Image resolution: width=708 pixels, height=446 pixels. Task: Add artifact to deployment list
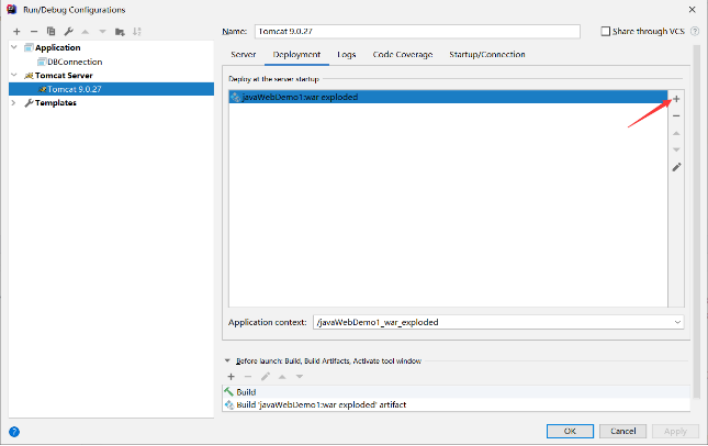(x=676, y=99)
